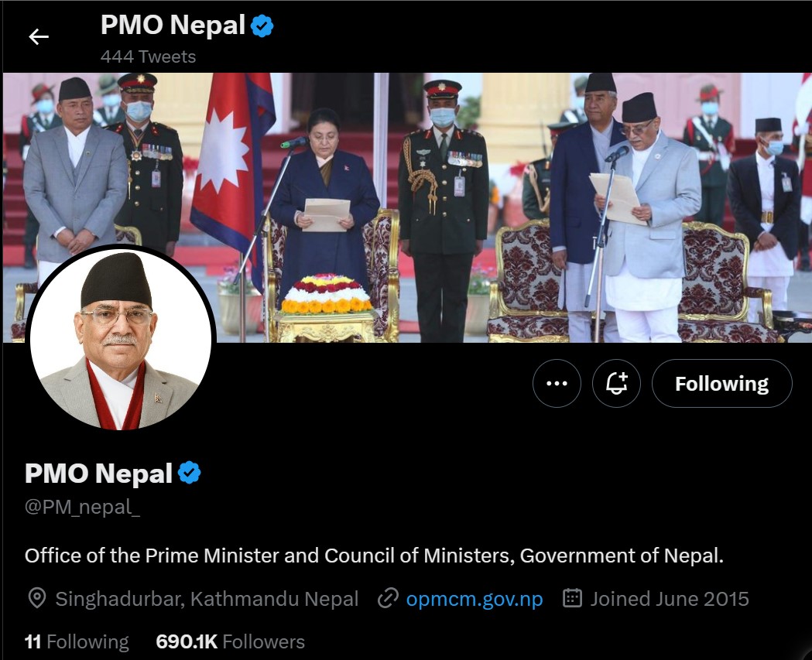Open the circular profile picture

pos(121,339)
